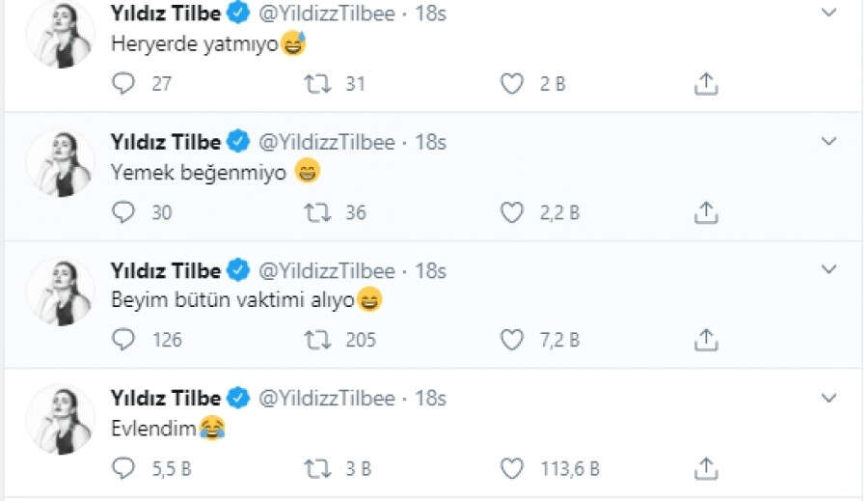868x501 pixels.
Task: Share 'Beyim bütün vaktimi alıyo' tweet
Action: point(706,340)
